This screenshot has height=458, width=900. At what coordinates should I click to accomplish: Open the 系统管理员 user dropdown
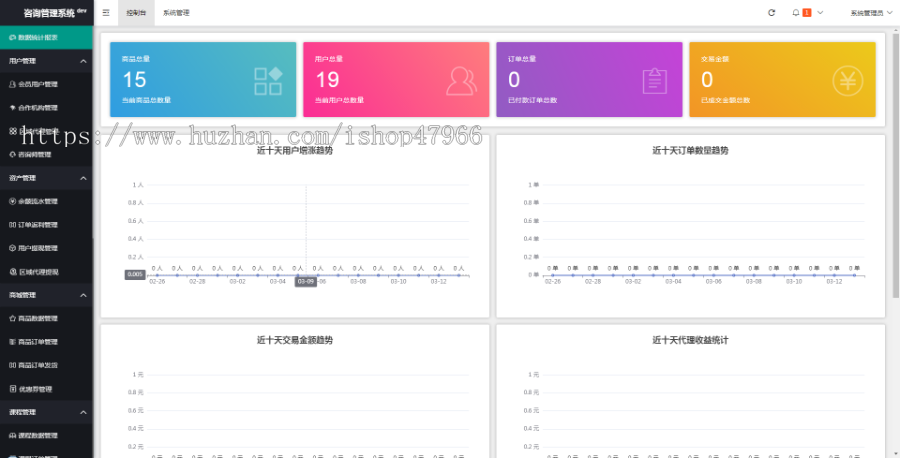click(871, 13)
